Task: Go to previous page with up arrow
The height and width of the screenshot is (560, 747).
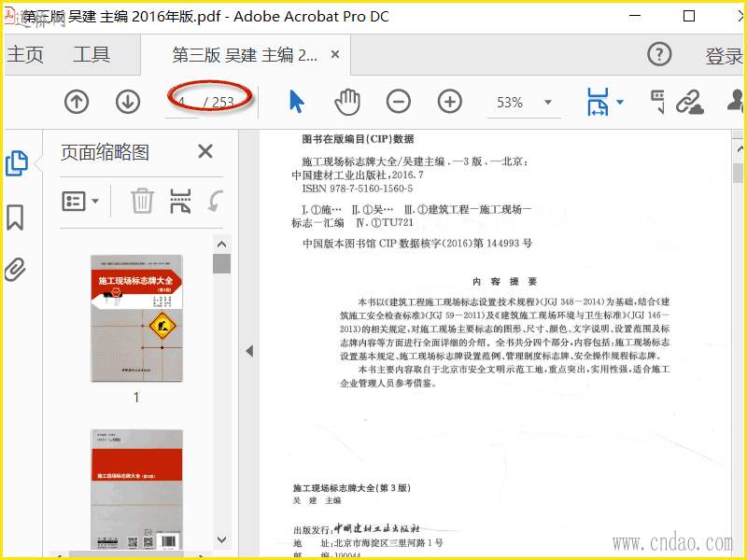Action: (x=77, y=102)
